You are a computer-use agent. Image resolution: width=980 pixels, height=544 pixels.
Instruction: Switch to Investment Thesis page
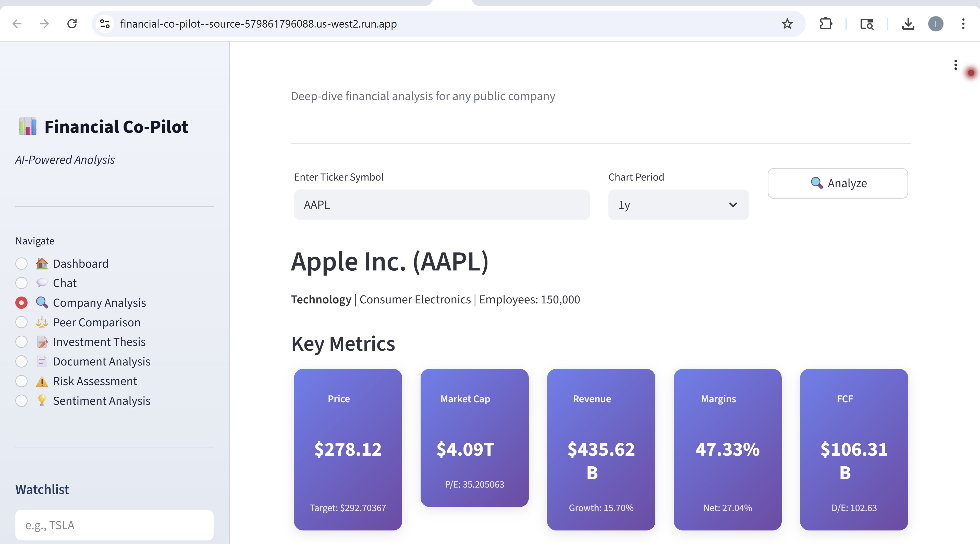(x=99, y=342)
